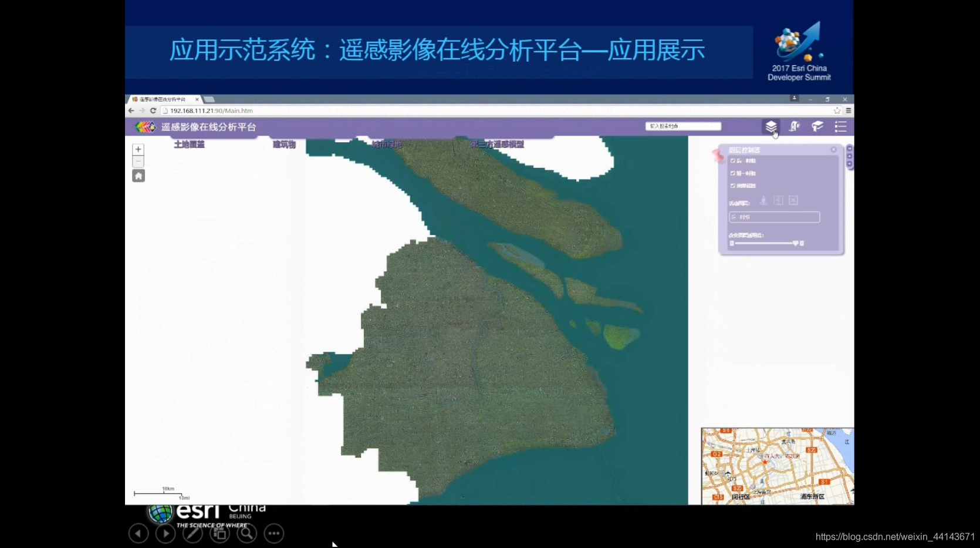This screenshot has height=548, width=980.
Task: Click the 10km scale bar label
Action: (x=168, y=489)
